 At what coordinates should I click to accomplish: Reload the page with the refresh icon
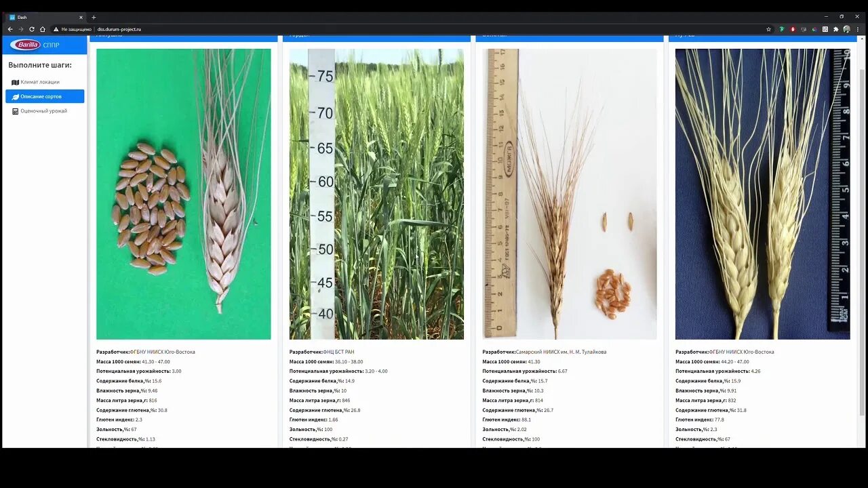pyautogui.click(x=32, y=29)
